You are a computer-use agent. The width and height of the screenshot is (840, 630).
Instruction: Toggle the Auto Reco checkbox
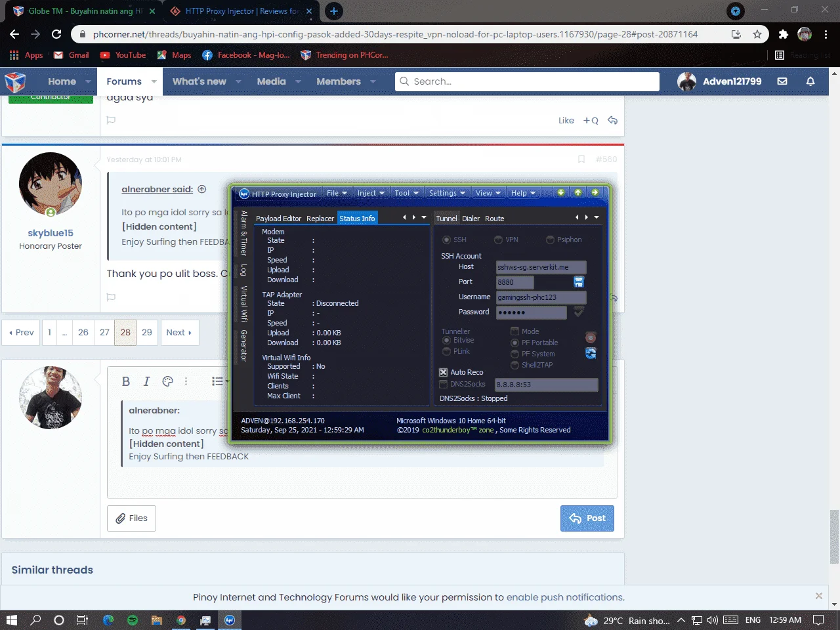(x=443, y=372)
